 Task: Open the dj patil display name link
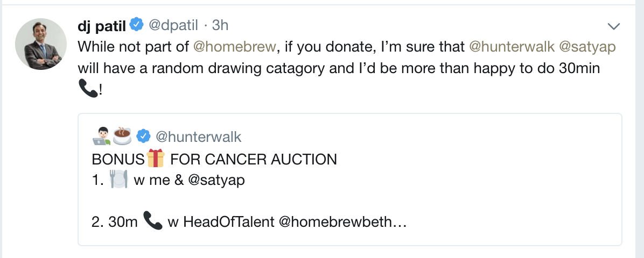[102, 25]
